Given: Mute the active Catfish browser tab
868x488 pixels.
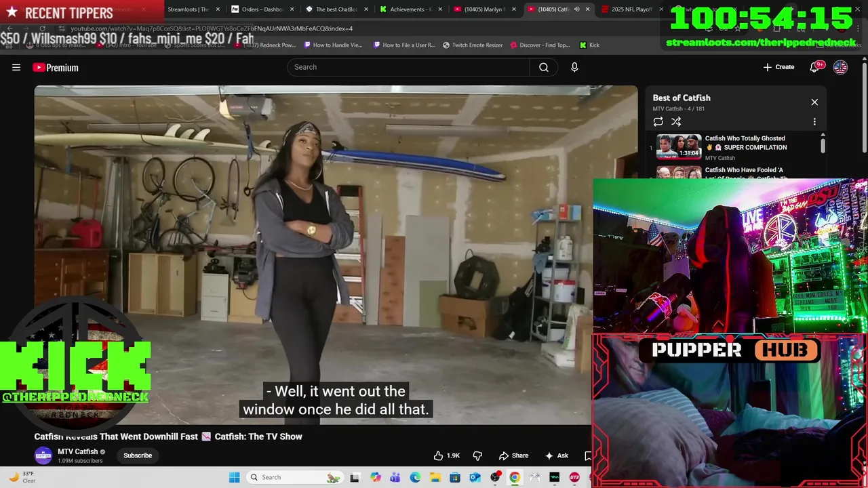Looking at the screenshot, I should (x=576, y=9).
